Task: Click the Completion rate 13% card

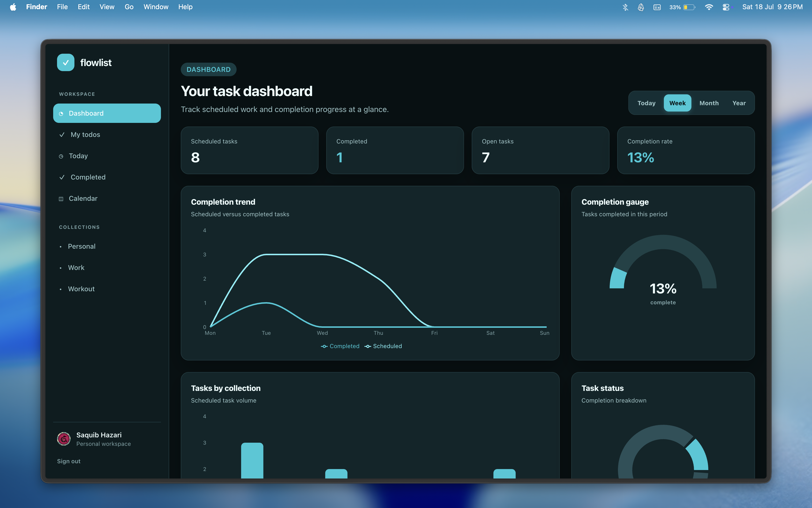Action: point(686,150)
